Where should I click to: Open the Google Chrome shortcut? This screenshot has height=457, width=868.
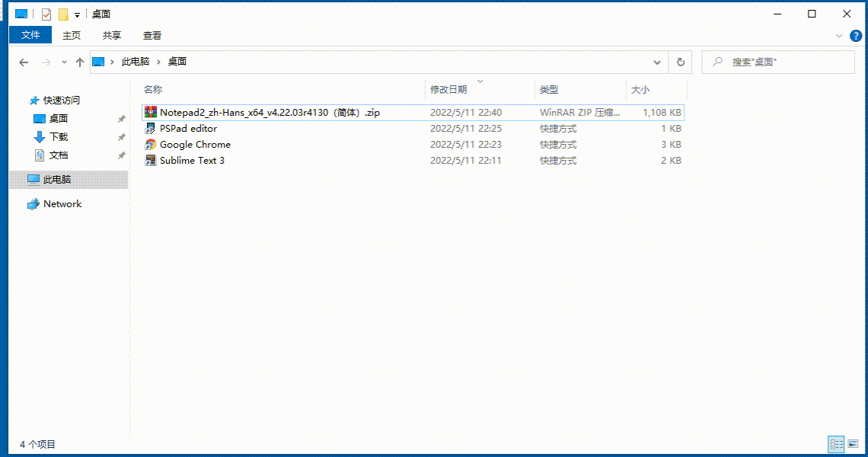point(193,144)
